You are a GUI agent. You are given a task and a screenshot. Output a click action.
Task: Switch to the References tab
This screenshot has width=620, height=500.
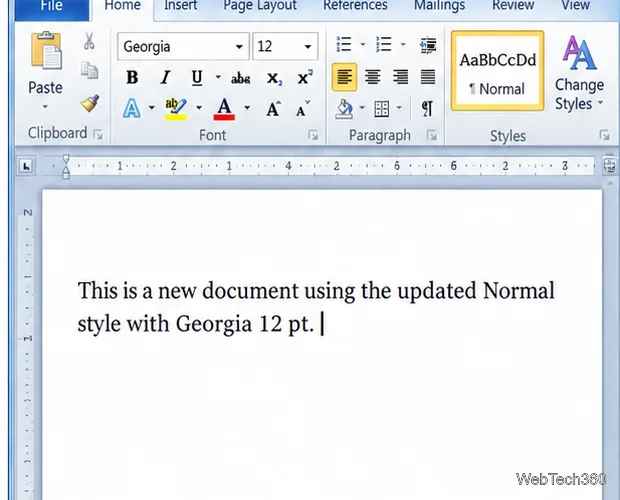tap(355, 7)
